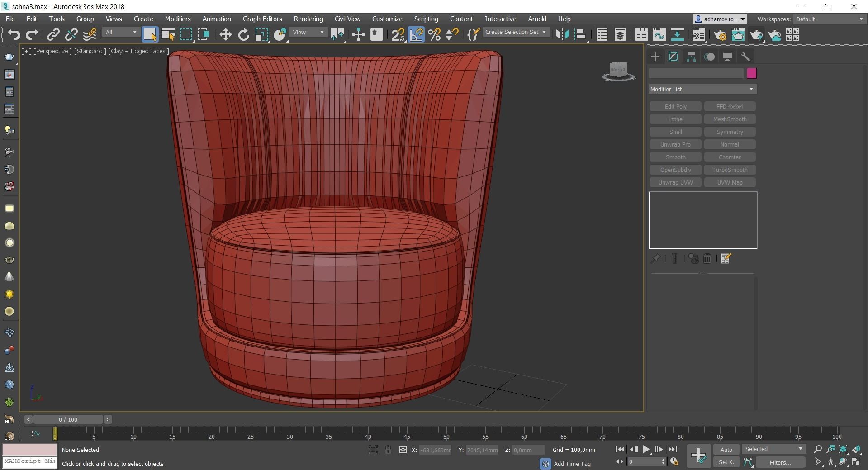The image size is (868, 470).
Task: Toggle Window/Crossing selection mode
Action: tap(204, 35)
